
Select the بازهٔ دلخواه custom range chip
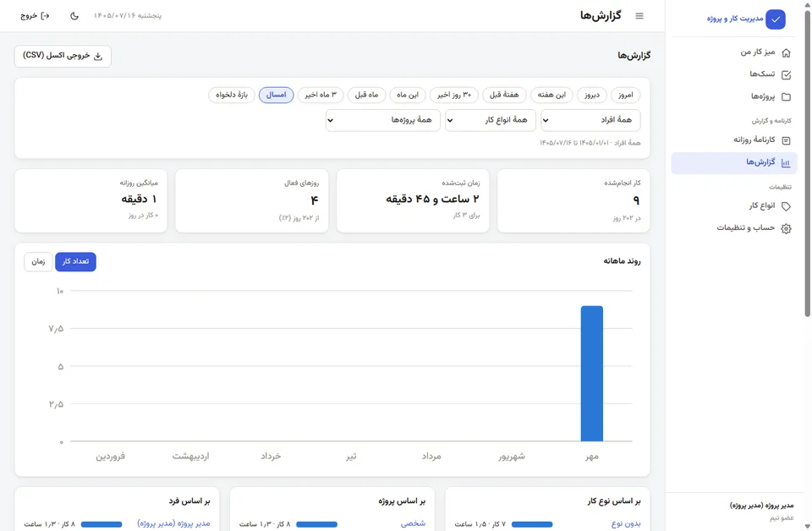pyautogui.click(x=232, y=96)
